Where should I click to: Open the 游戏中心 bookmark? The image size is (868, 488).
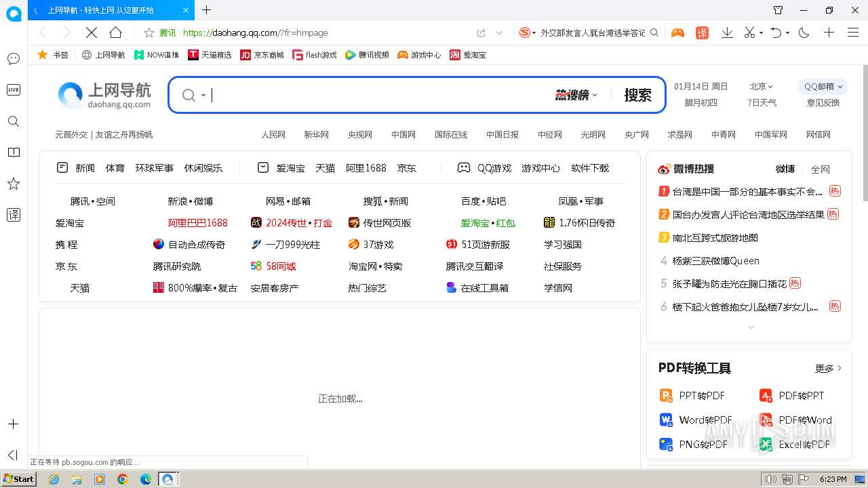coord(419,55)
